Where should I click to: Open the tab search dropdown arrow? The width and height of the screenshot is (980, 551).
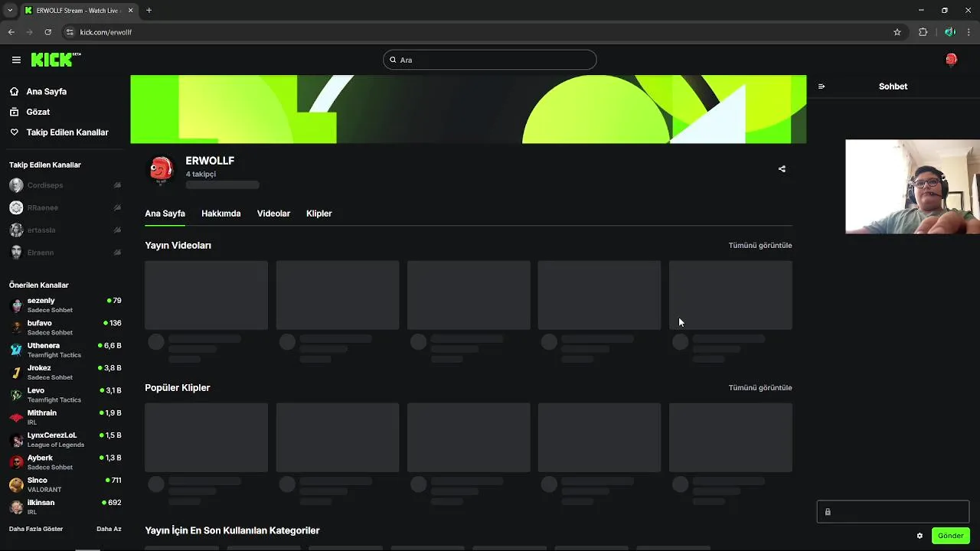click(x=10, y=11)
